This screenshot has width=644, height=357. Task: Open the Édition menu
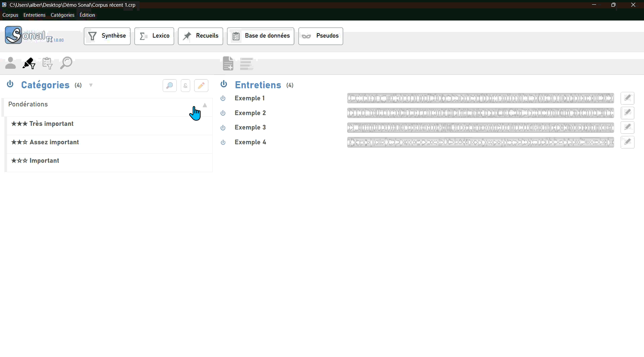(x=87, y=15)
